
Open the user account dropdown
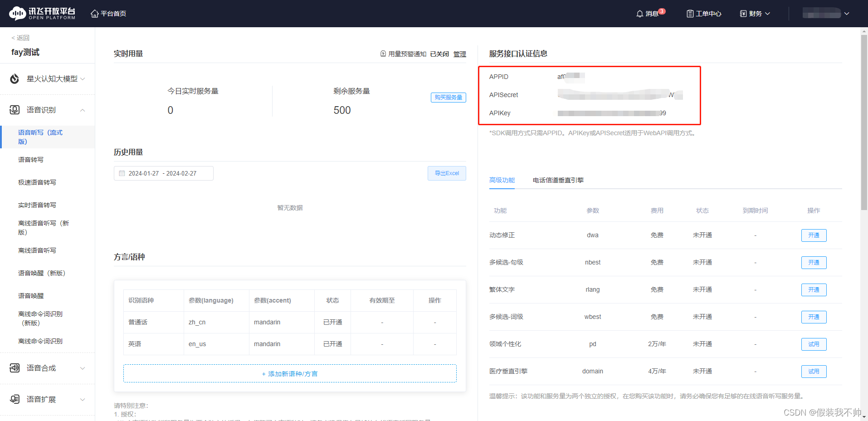click(846, 14)
